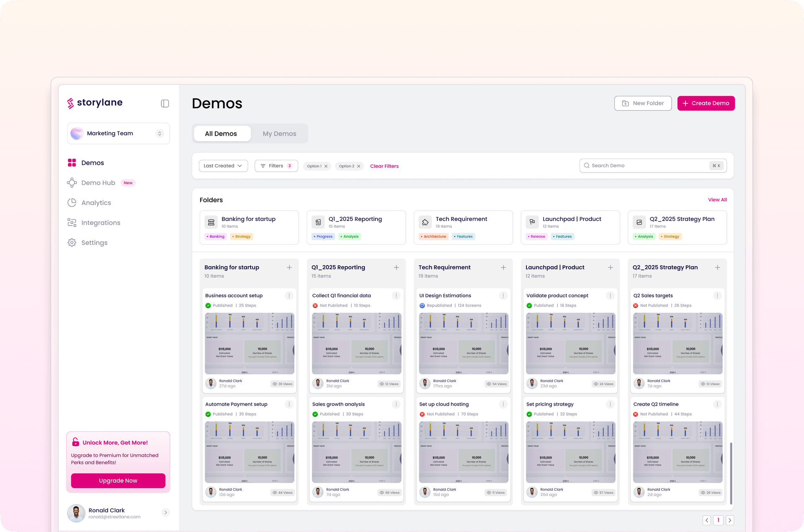The image size is (804, 532).
Task: Open Demo Hub from the sidebar
Action: (x=98, y=182)
